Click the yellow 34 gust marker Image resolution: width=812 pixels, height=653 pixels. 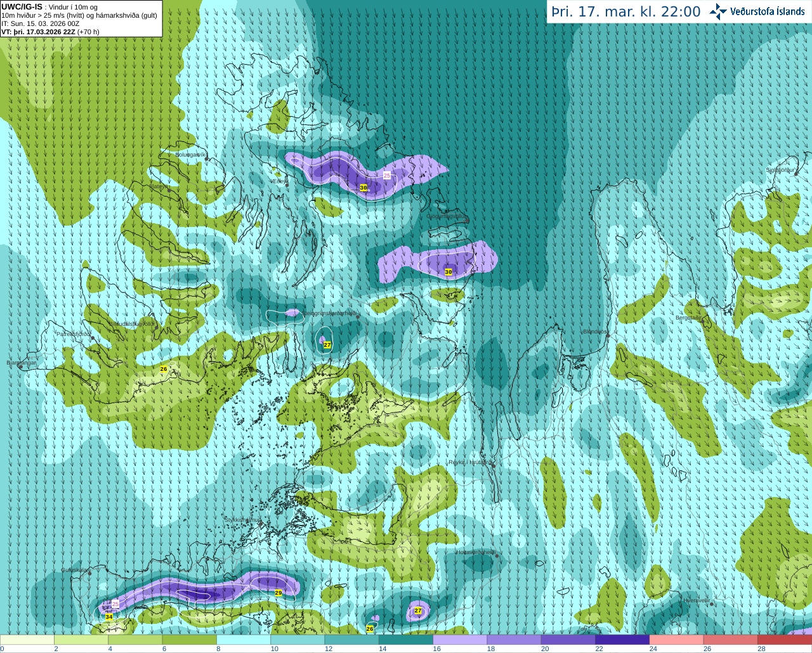pos(109,617)
